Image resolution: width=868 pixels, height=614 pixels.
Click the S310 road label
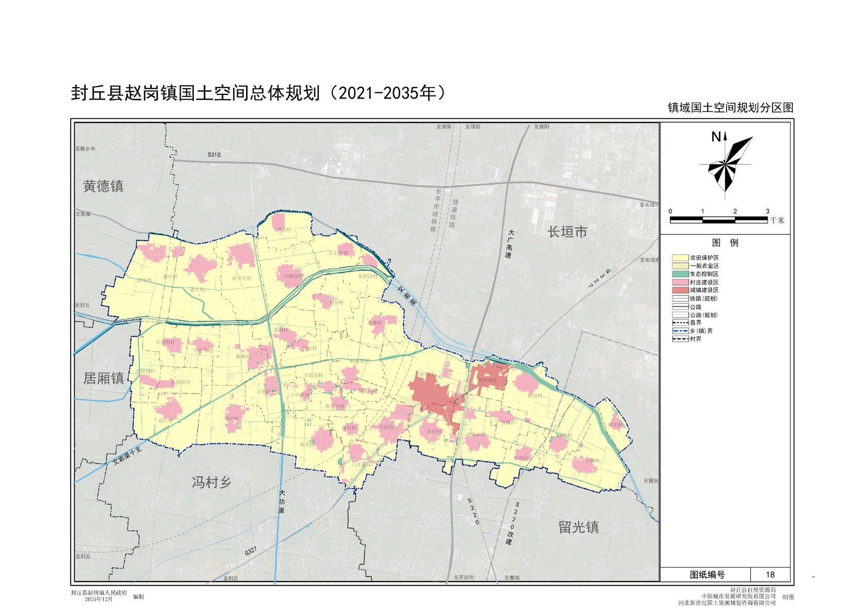tap(214, 155)
